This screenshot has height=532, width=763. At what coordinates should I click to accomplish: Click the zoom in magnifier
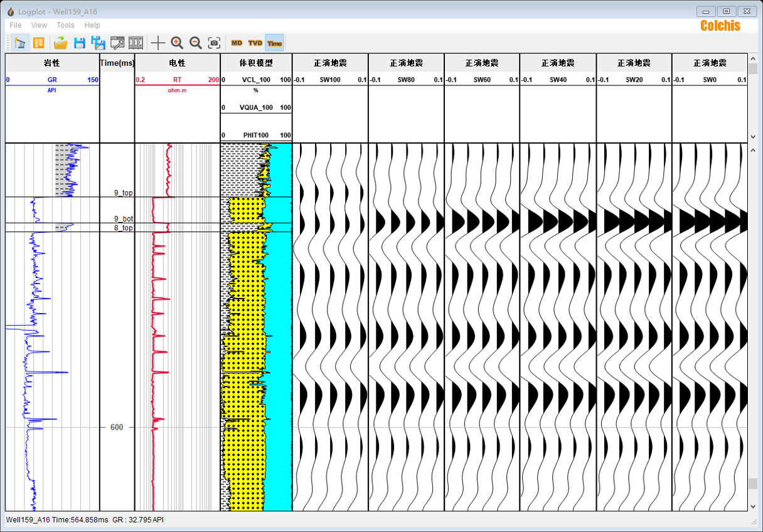(177, 43)
